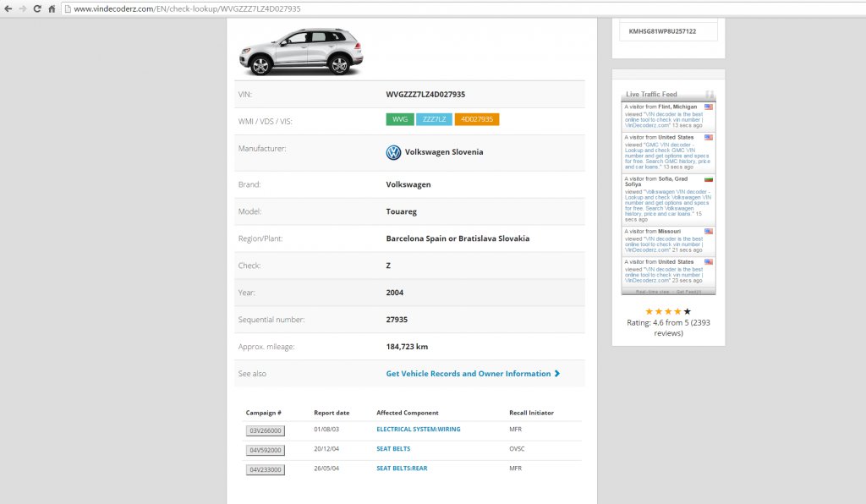Click the fifth rating star
Image resolution: width=866 pixels, height=504 pixels.
(x=687, y=312)
